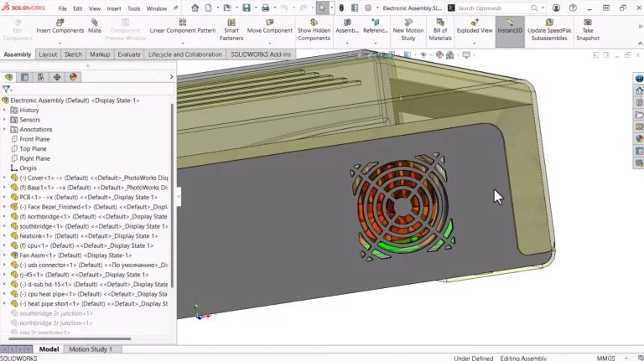This screenshot has height=361, width=644.
Task: Open the feature tree filter dropdown
Action: (7, 89)
